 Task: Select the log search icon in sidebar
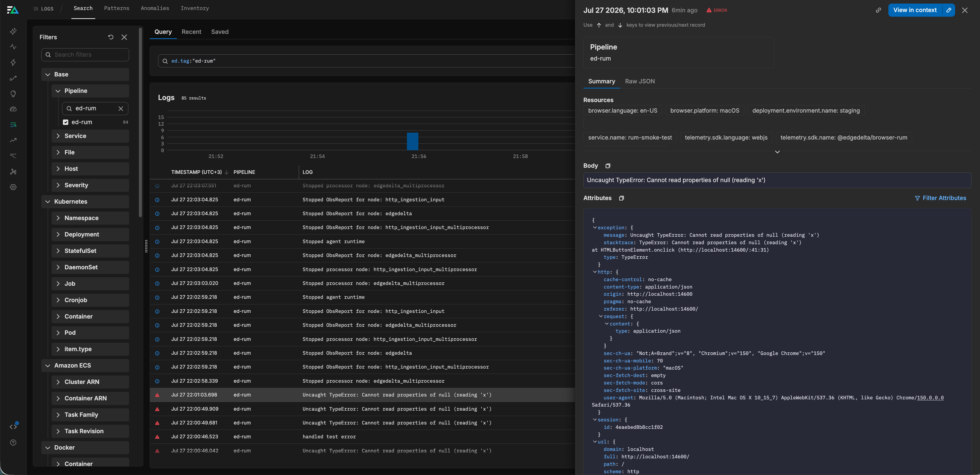click(x=13, y=125)
